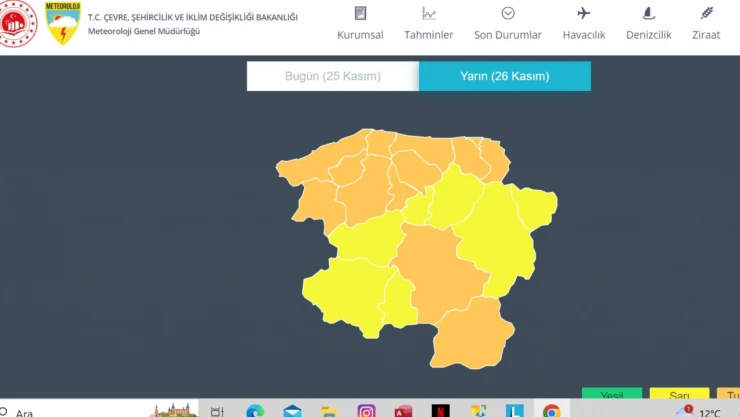The width and height of the screenshot is (740, 417).
Task: Click the orange Turuncu legend button
Action: point(729,393)
